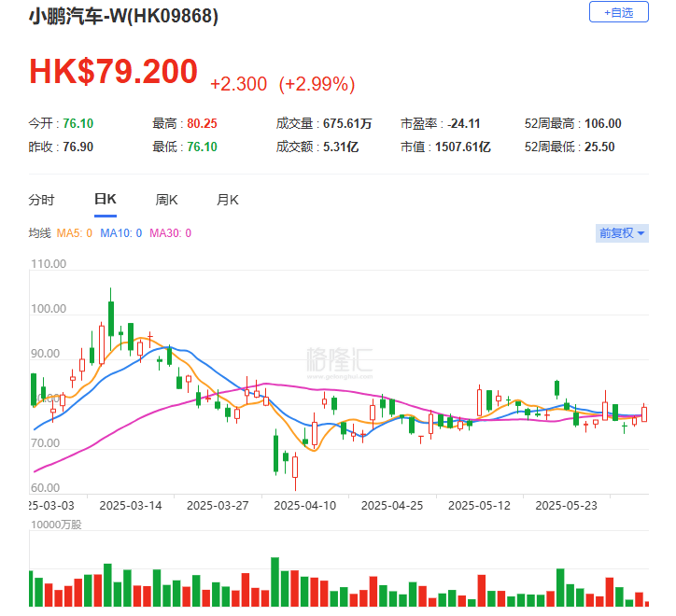
Task: Click 成交额 value 5.31亿
Action: pos(341,147)
